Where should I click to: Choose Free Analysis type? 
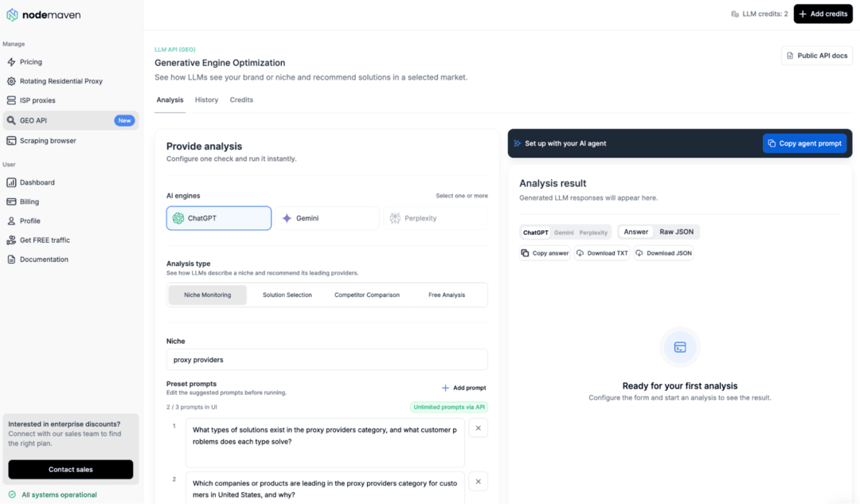coord(447,295)
